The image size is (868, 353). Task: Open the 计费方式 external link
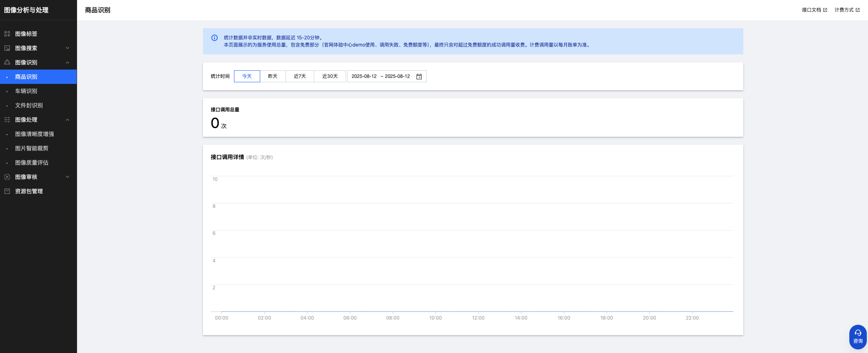tap(847, 10)
